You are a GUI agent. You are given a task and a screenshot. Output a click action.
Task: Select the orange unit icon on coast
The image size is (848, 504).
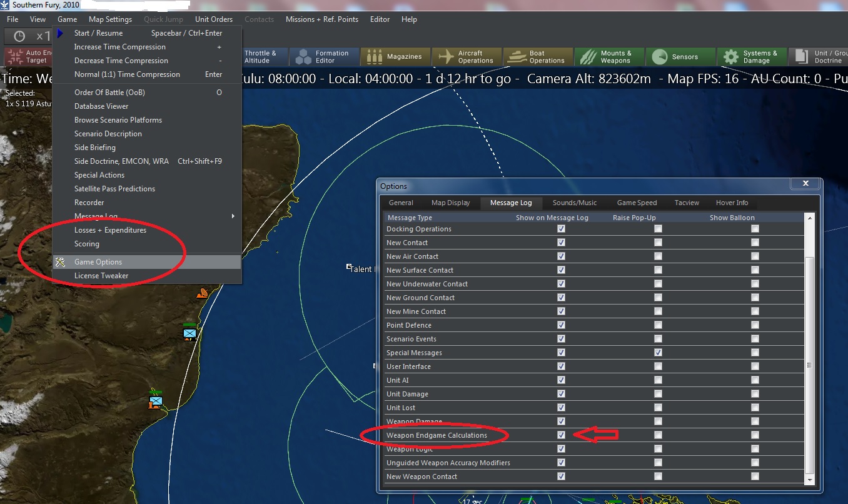[202, 293]
